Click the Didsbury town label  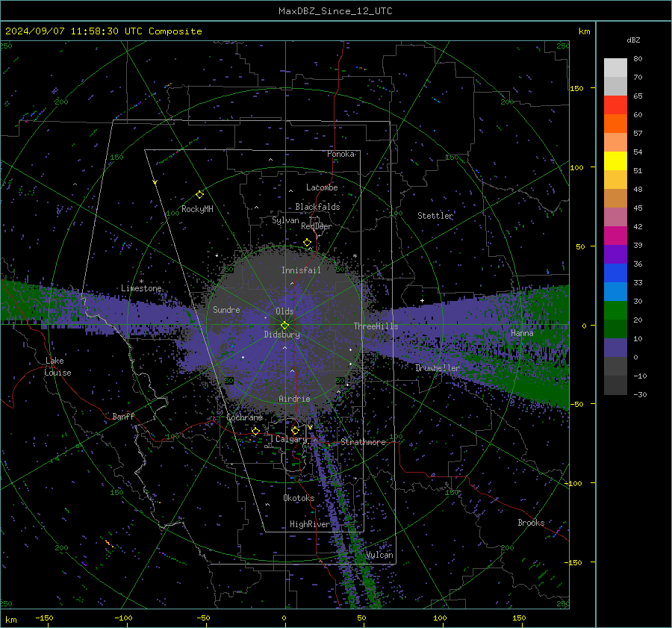click(281, 335)
